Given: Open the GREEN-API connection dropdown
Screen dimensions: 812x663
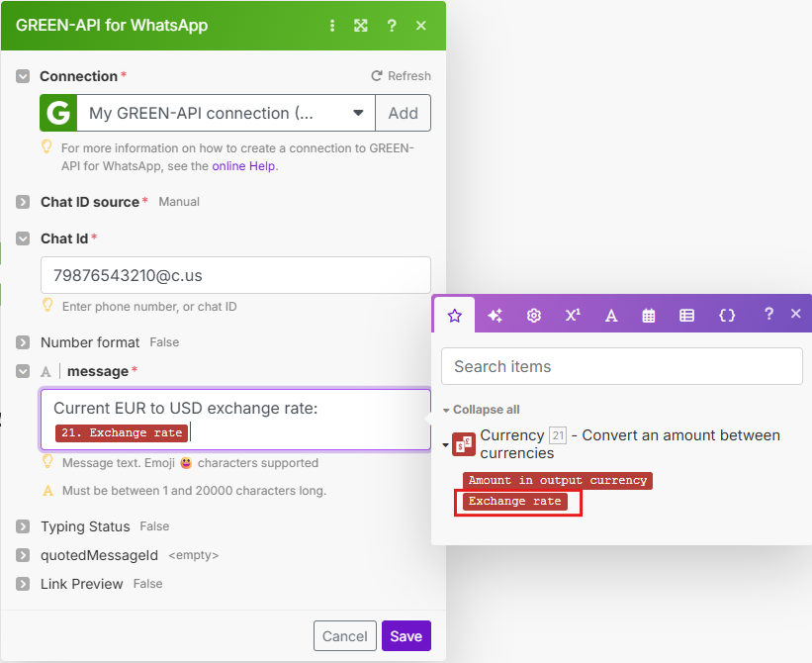Looking at the screenshot, I should point(358,113).
